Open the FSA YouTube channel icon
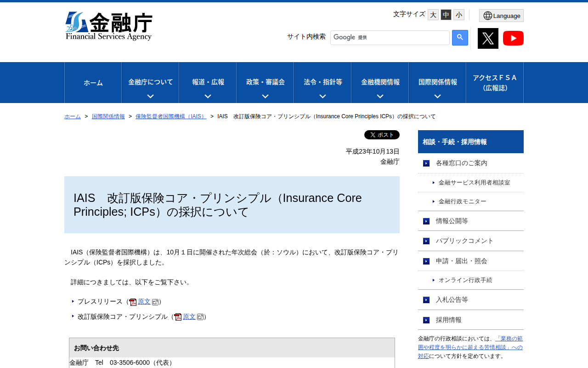588x368 pixels. [x=513, y=38]
